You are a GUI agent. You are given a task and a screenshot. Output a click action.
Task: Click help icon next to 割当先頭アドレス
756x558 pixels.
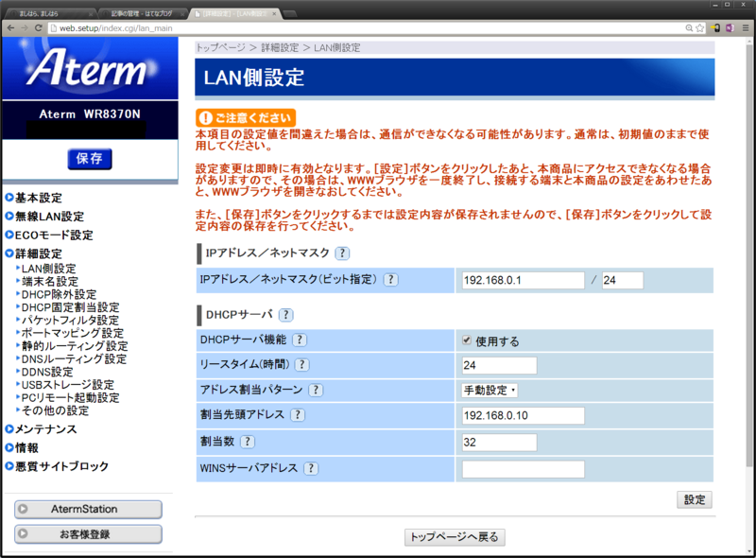[x=299, y=414]
